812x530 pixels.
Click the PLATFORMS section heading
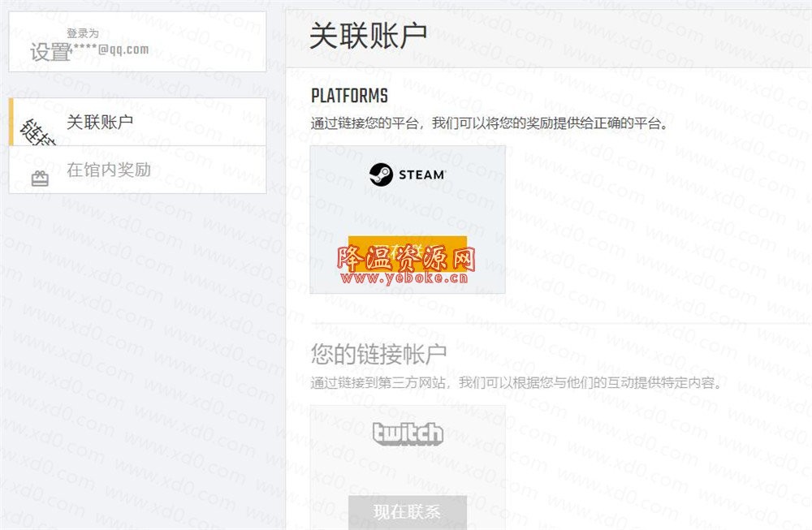tap(349, 96)
